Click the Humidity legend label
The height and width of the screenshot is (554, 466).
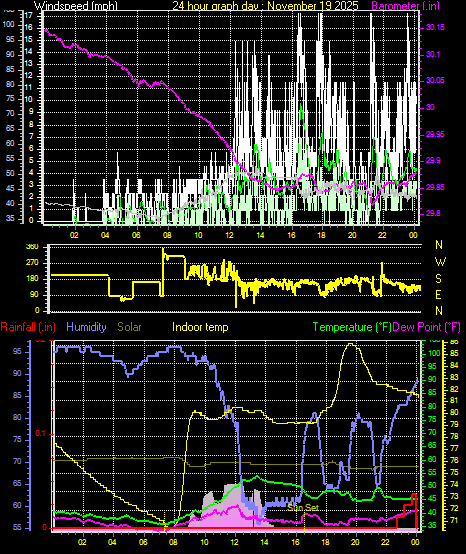[x=86, y=327]
